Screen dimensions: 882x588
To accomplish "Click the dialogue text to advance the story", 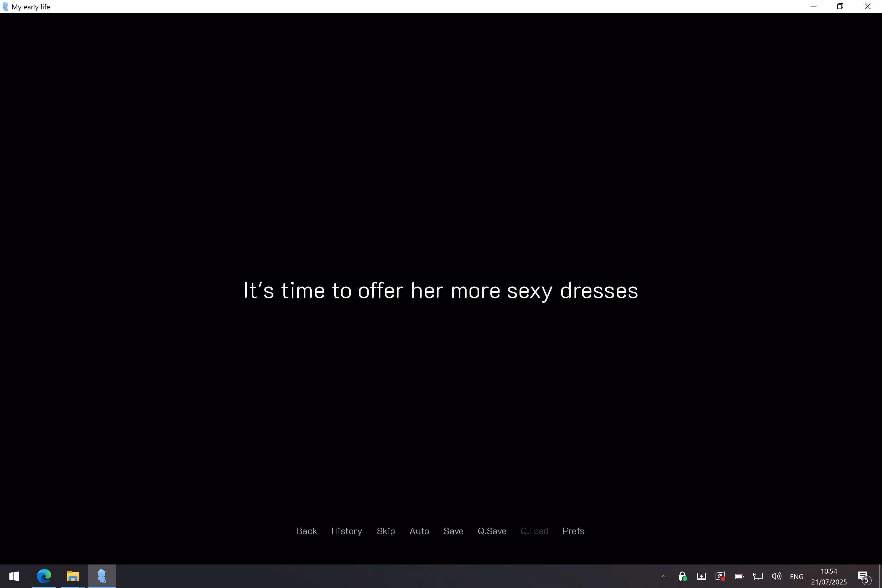I will coord(441,291).
